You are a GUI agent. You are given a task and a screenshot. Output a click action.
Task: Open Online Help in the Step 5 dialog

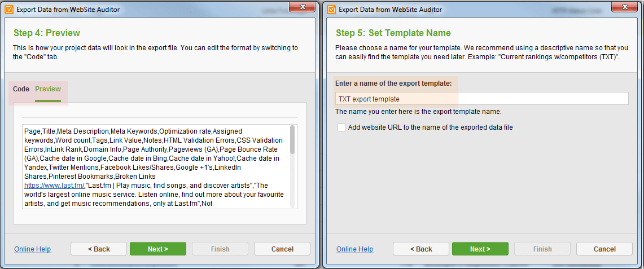point(355,249)
